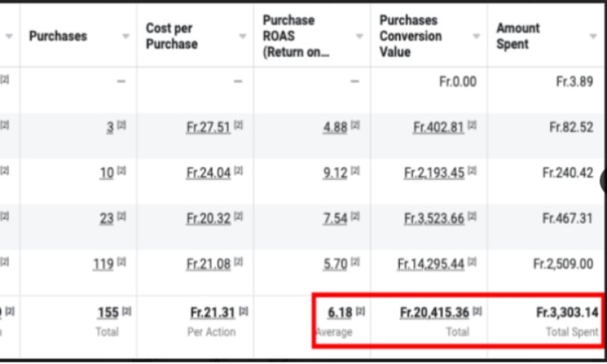The width and height of the screenshot is (607, 364).
Task: Click the 10 purchases link
Action: [106, 174]
